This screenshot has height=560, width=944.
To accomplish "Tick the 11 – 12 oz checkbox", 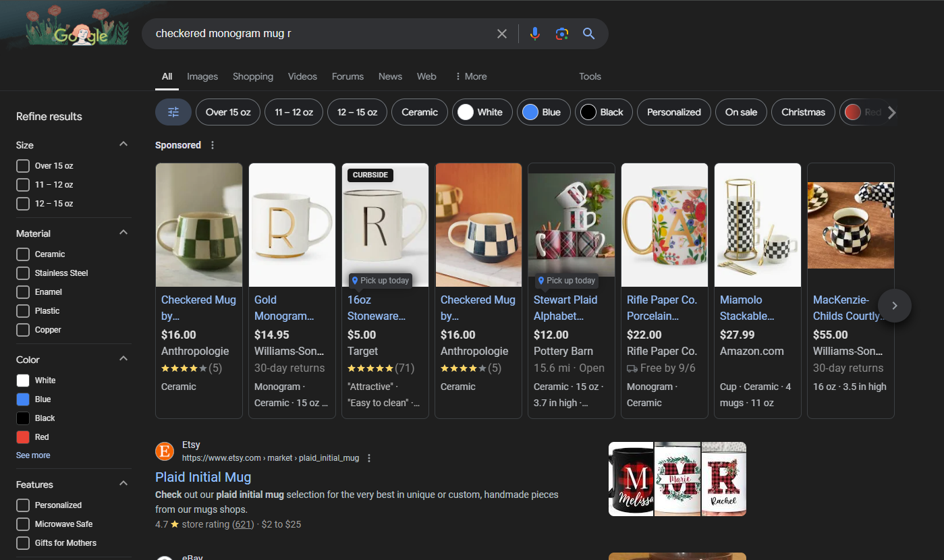I will pos(23,185).
